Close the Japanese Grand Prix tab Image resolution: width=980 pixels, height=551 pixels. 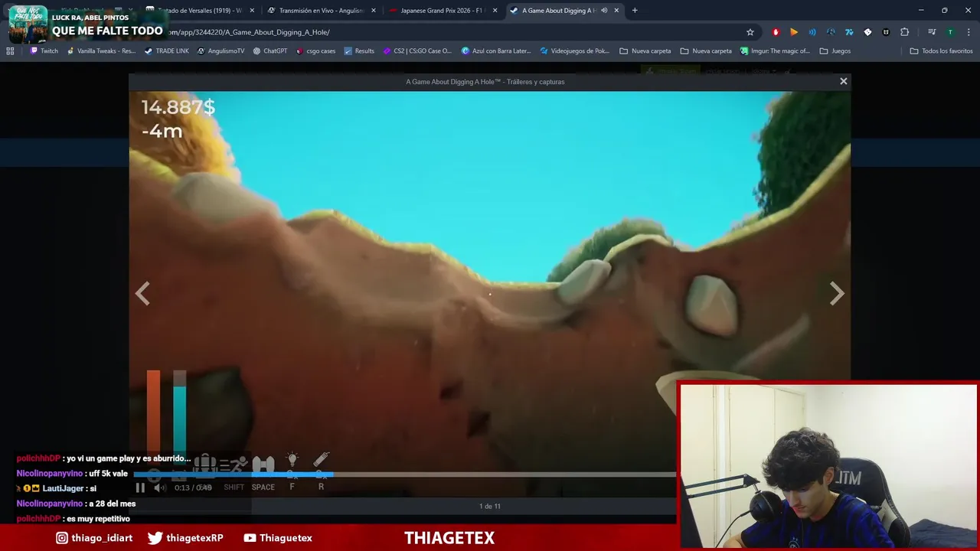click(x=495, y=11)
